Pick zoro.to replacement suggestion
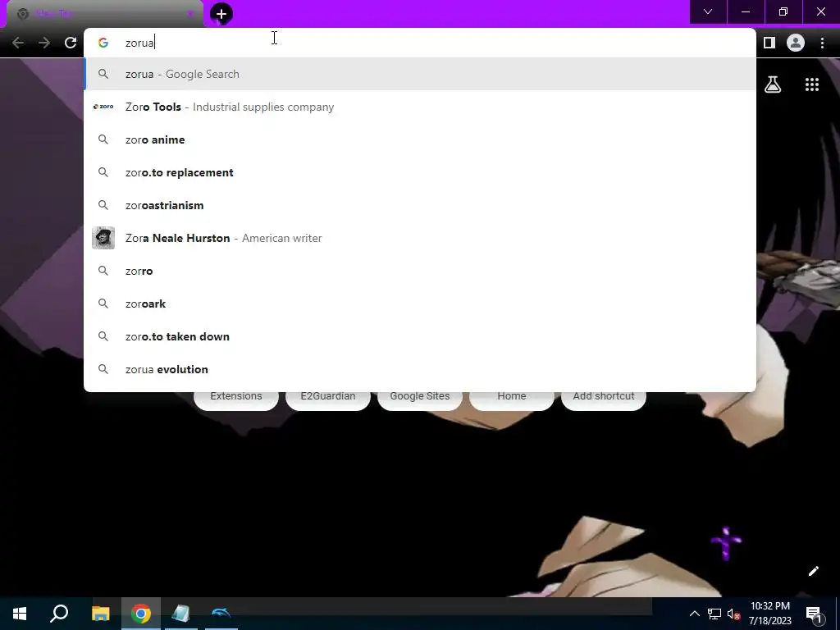Screen dimensions: 840x630 (x=420, y=172)
